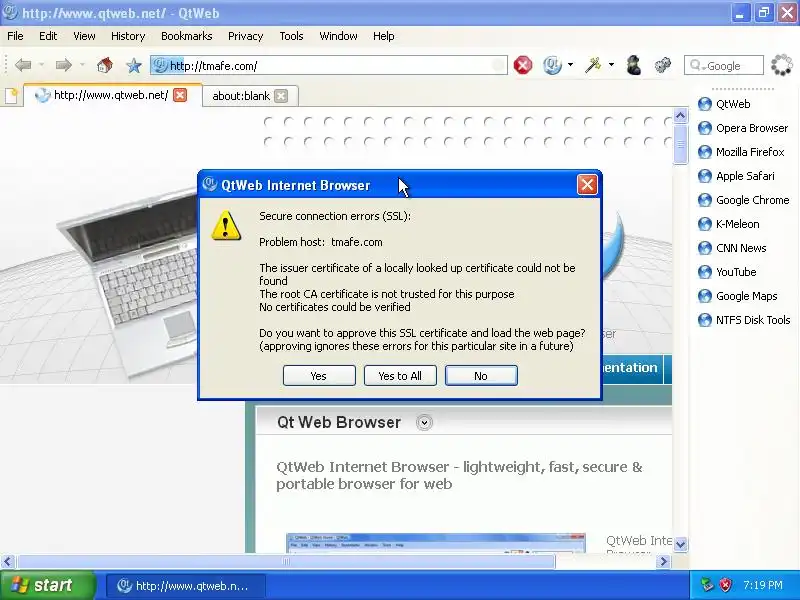Click the horizontal scrollbar left arrow
This screenshot has height=600, width=800.
tap(7, 562)
